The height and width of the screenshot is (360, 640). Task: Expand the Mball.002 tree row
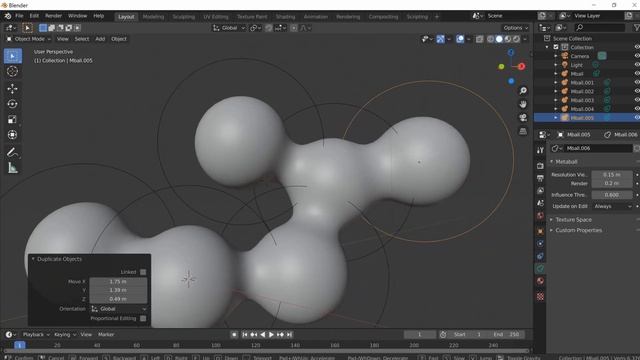[556, 91]
